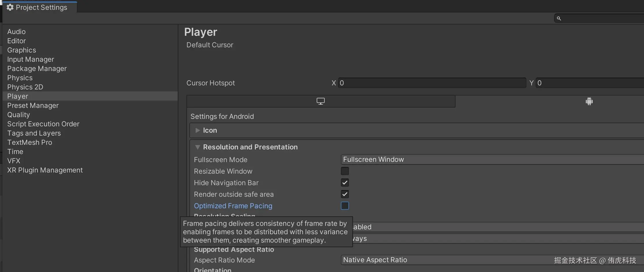Open XR Plugin Management settings

point(45,170)
